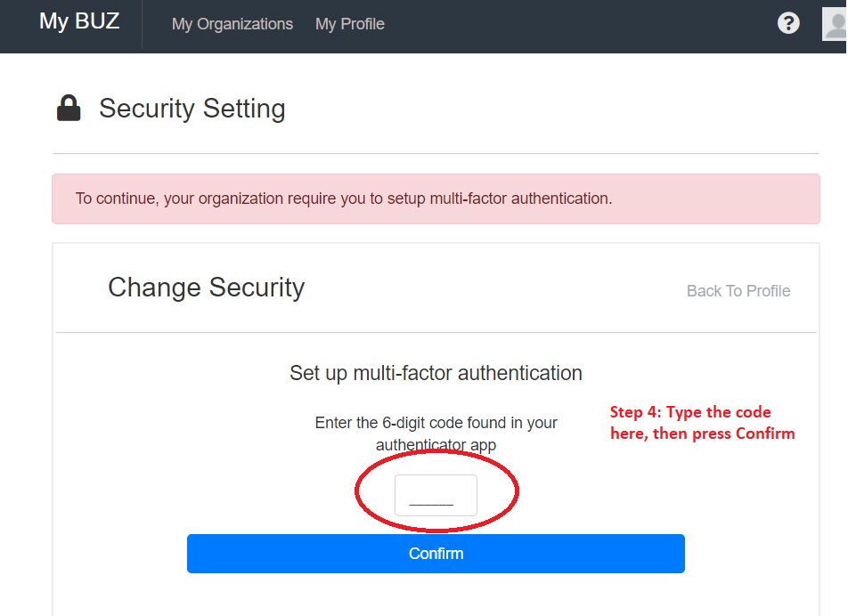Open the help question mark icon
The image size is (848, 616).
788,23
